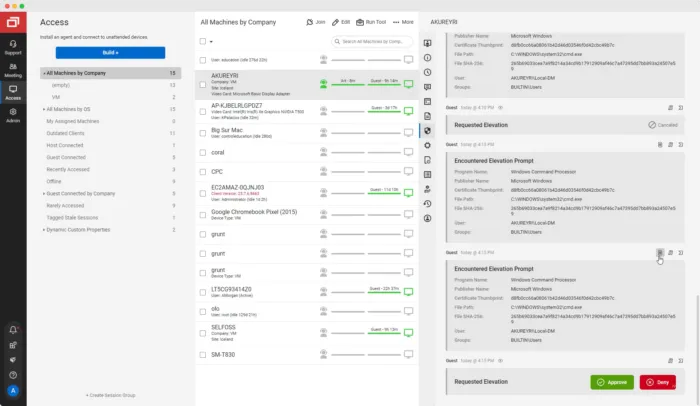Click green monitor icon for SELFOSS
Viewport: 700px width, 406px height.
pos(408,331)
